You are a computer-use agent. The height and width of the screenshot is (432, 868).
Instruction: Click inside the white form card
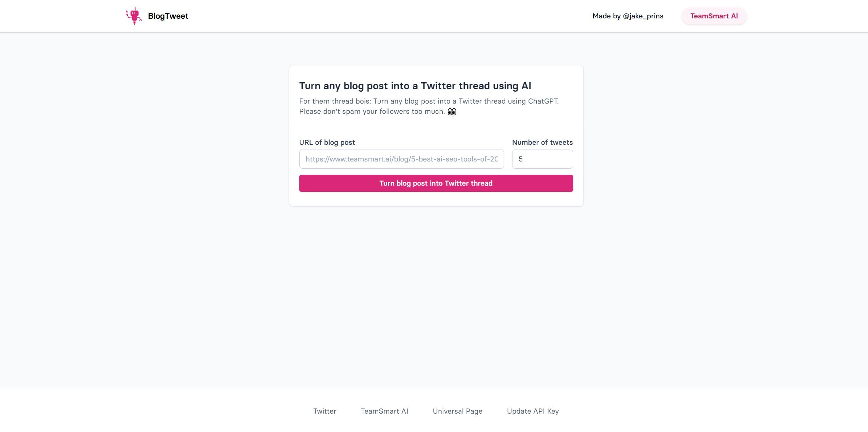[x=436, y=201]
